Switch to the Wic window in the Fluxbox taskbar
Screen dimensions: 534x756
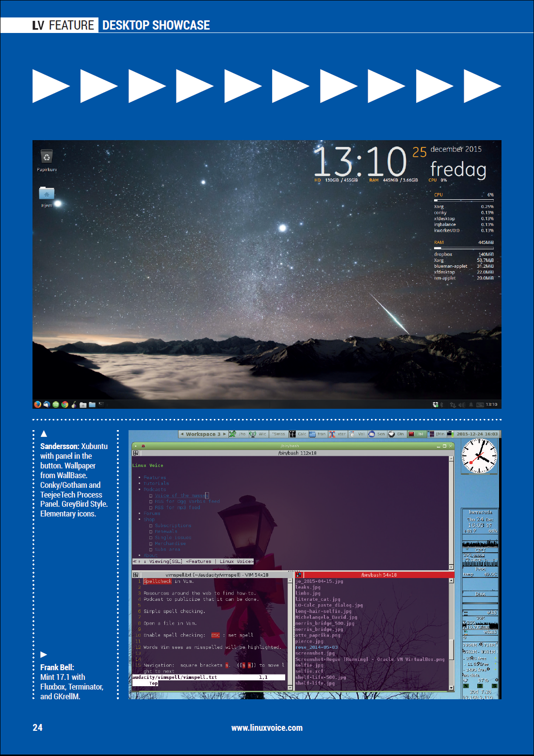coord(259,434)
